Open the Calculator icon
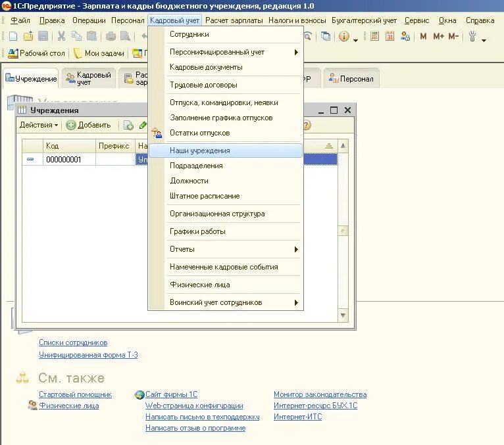The height and width of the screenshot is (445, 504). [374, 36]
